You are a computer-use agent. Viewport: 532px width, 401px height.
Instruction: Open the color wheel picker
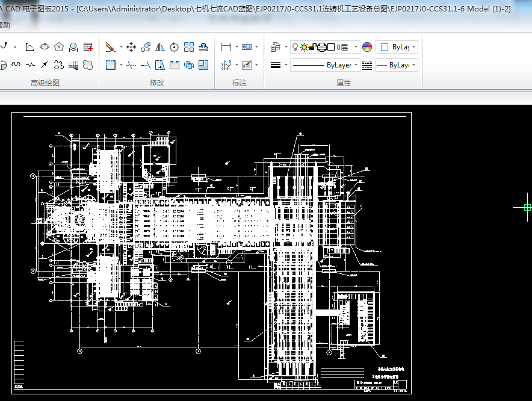pyautogui.click(x=367, y=47)
